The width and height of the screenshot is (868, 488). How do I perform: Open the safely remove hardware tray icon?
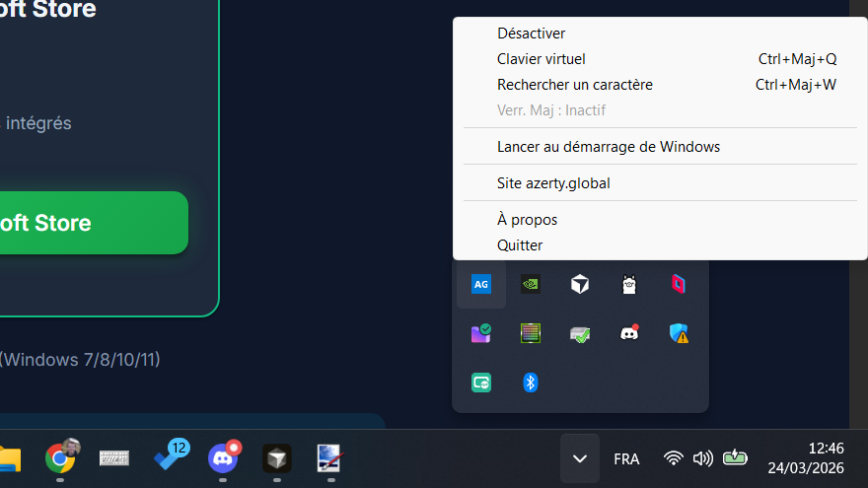click(x=580, y=334)
